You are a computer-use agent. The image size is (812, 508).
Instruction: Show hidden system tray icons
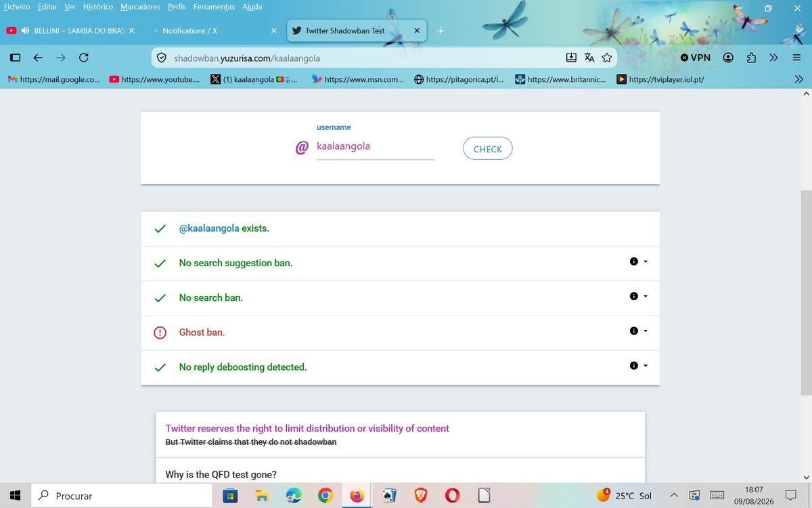click(x=674, y=496)
